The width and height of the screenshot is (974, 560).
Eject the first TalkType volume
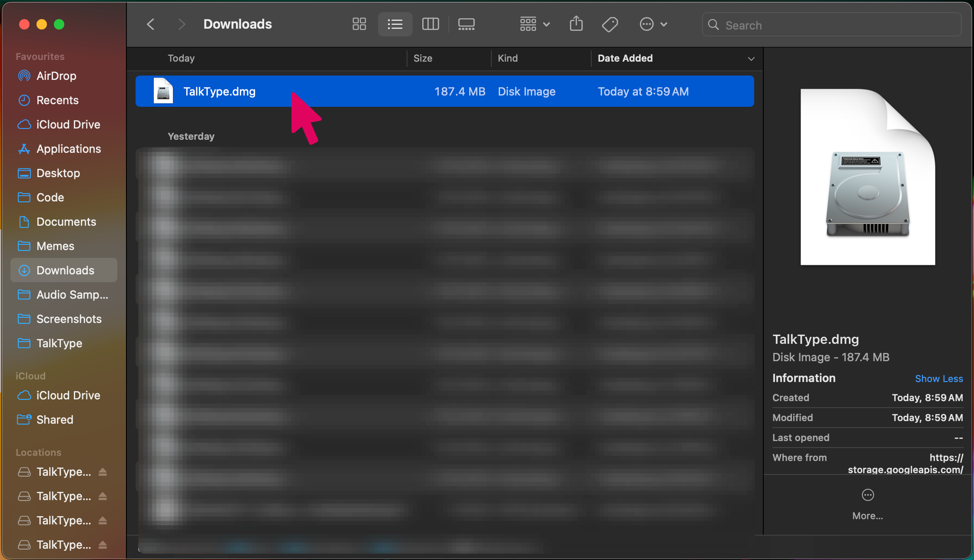click(x=103, y=472)
